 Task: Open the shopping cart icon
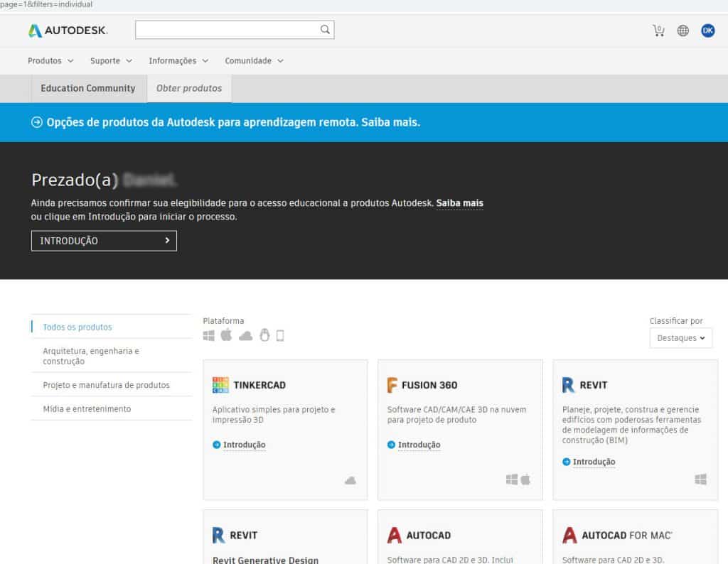658,31
